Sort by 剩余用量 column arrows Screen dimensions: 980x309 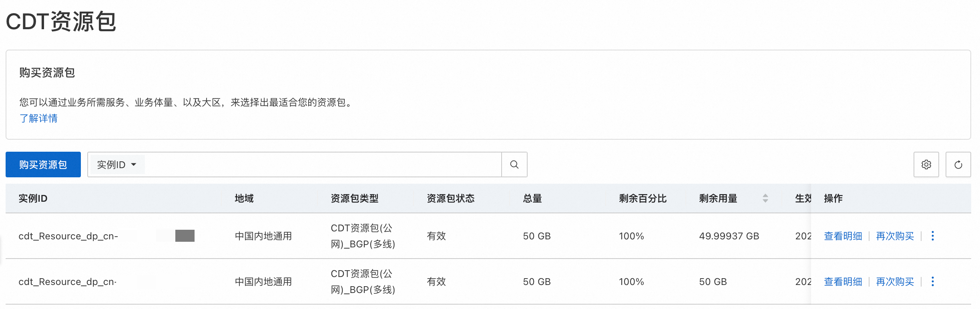coord(765,198)
